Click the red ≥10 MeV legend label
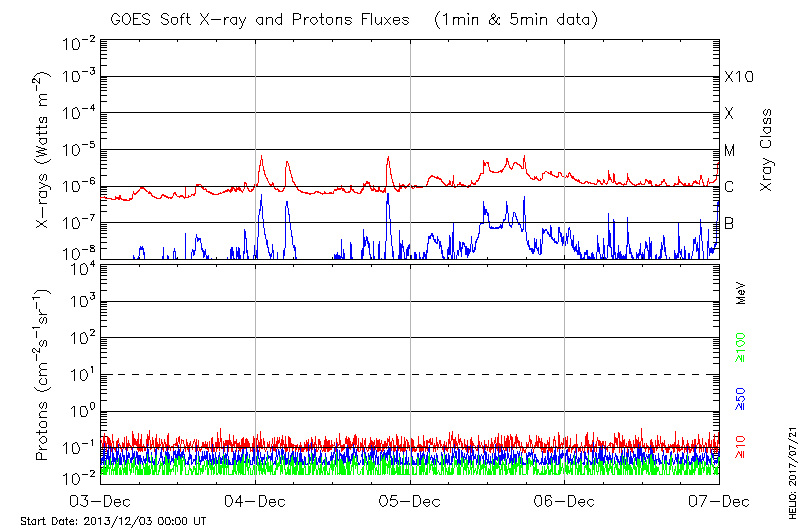Image resolution: width=800 pixels, height=530 pixels. [741, 445]
